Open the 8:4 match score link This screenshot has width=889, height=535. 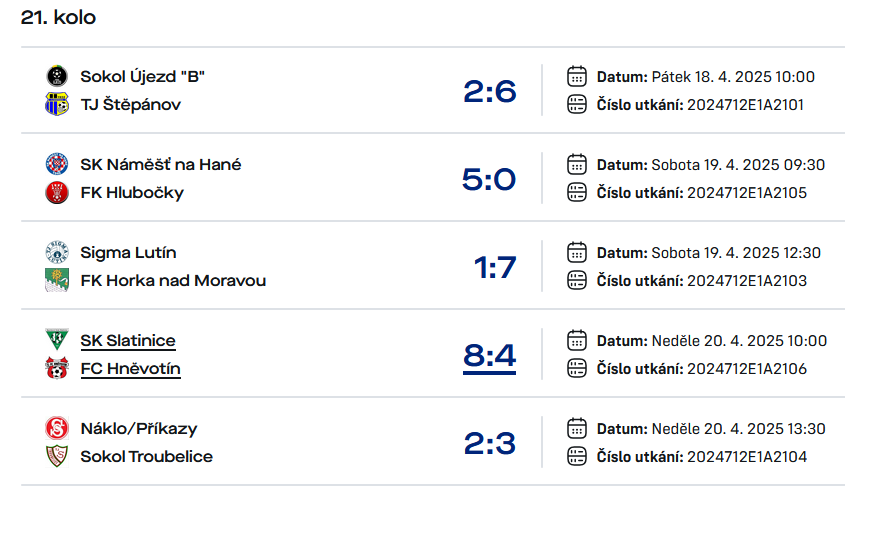(489, 356)
